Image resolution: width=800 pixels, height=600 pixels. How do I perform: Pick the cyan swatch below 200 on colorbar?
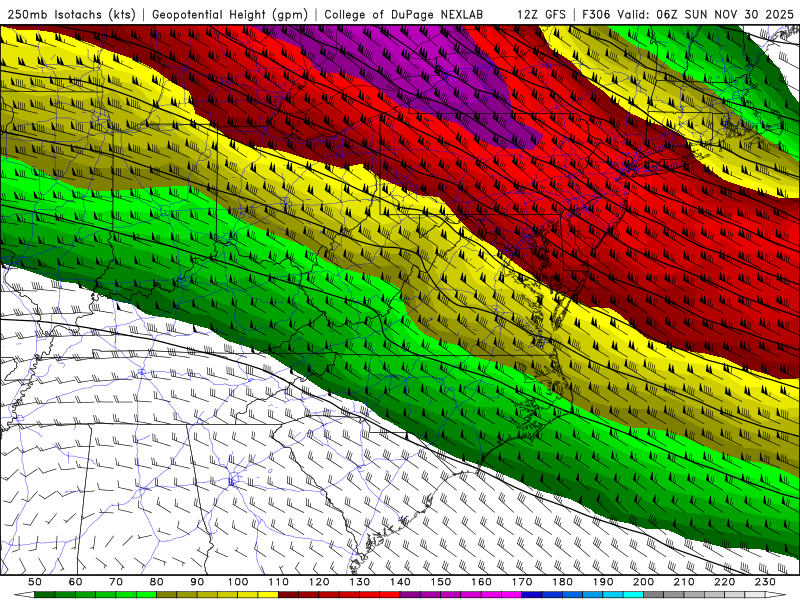coord(633,595)
